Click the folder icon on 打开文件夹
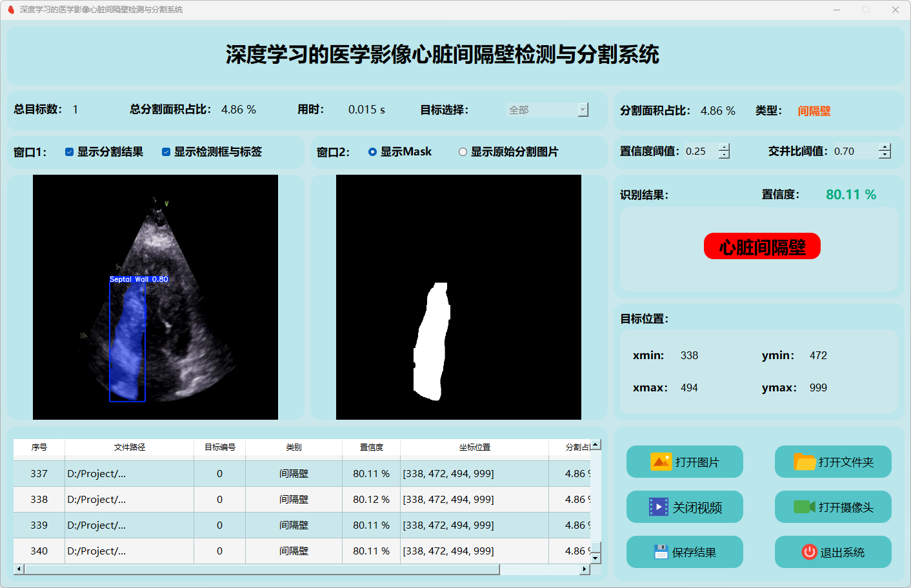This screenshot has height=588, width=911. tap(805, 462)
